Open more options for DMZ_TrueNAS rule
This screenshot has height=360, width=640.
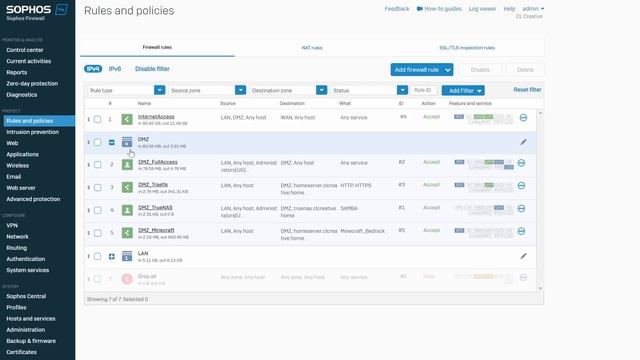(x=521, y=208)
